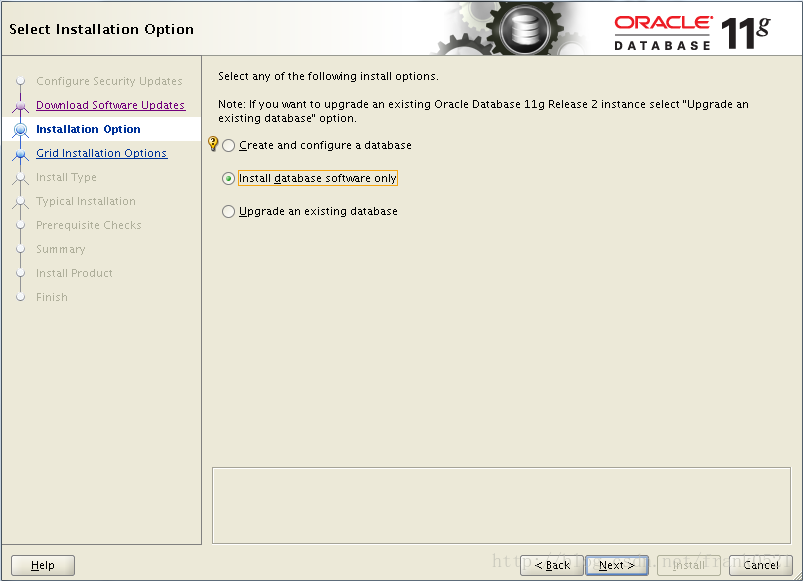Click the Typical Installation step marker icon
The height and width of the screenshot is (581, 803).
point(20,202)
